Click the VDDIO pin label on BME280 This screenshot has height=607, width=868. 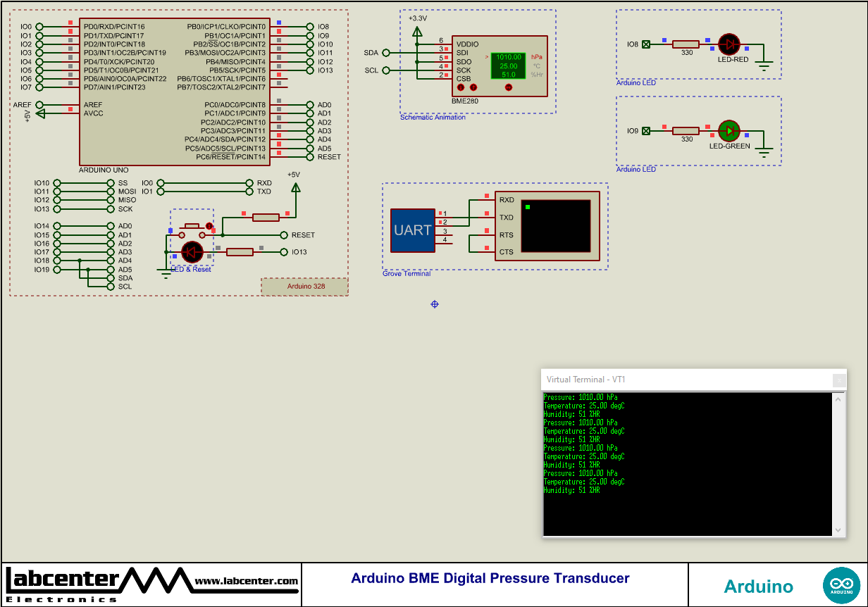click(x=467, y=44)
